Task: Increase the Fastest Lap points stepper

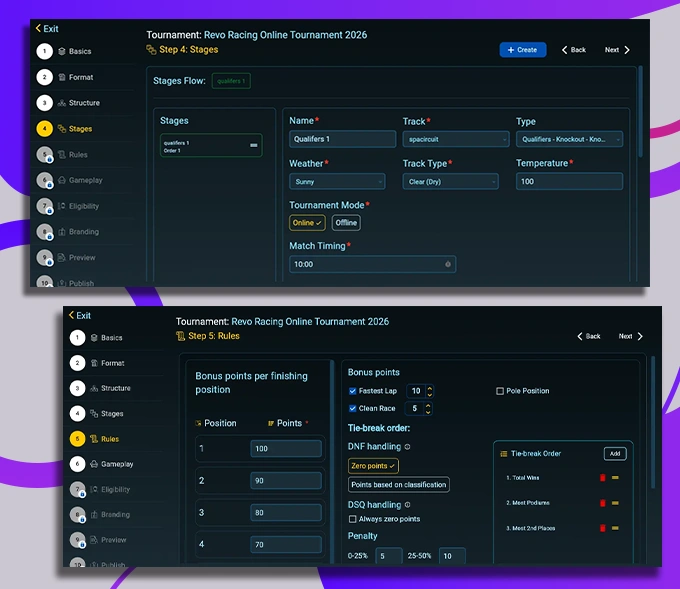Action: 429,388
